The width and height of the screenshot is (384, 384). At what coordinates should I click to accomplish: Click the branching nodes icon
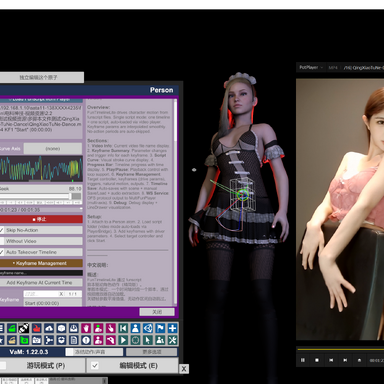49,340
